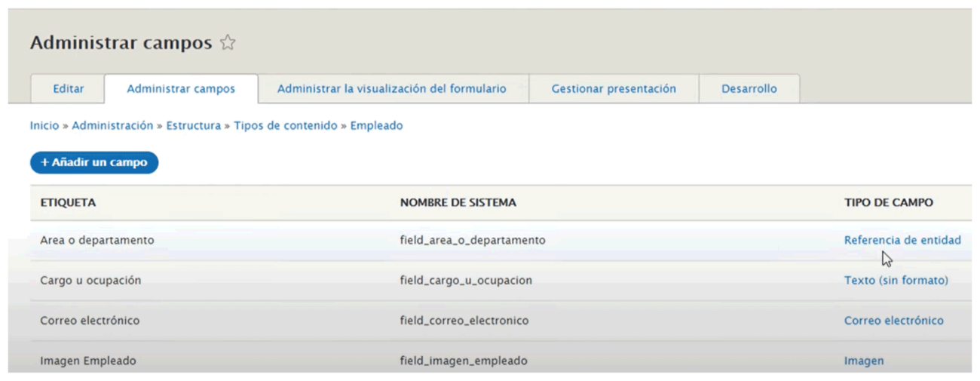980x381 pixels.
Task: Click the Inicio breadcrumb link
Action: point(44,126)
